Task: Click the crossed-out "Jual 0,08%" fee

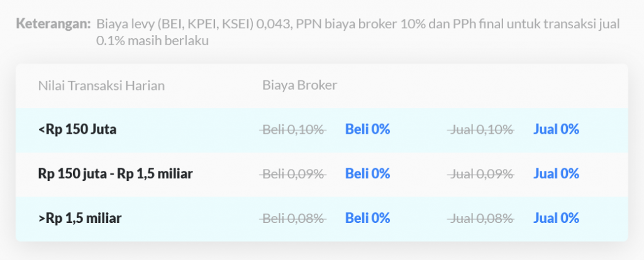Action: 482,219
